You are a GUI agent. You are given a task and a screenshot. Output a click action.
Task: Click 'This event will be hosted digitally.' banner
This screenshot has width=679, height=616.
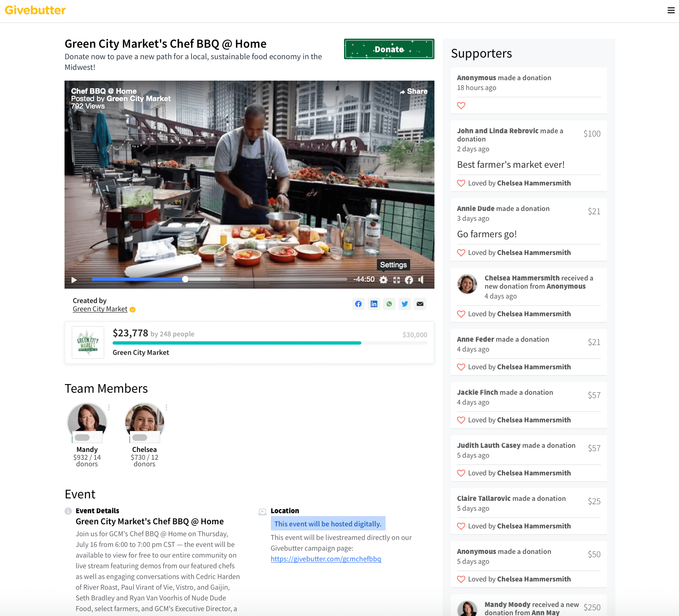328,523
